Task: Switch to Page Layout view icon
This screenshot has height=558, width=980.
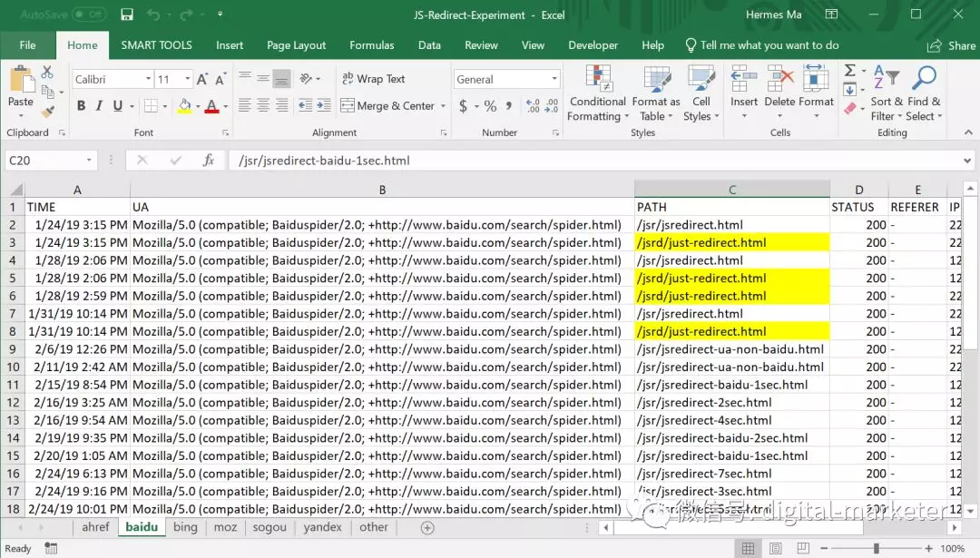Action: (776, 549)
